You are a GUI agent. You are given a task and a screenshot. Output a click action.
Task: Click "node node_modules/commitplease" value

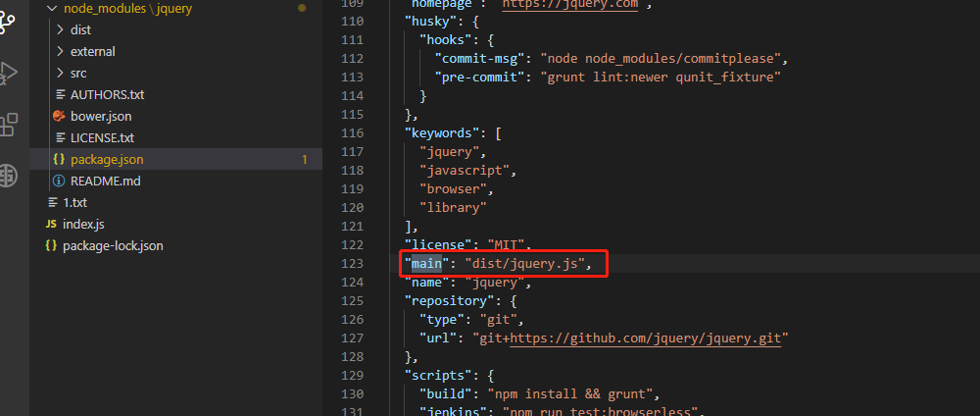pos(661,59)
